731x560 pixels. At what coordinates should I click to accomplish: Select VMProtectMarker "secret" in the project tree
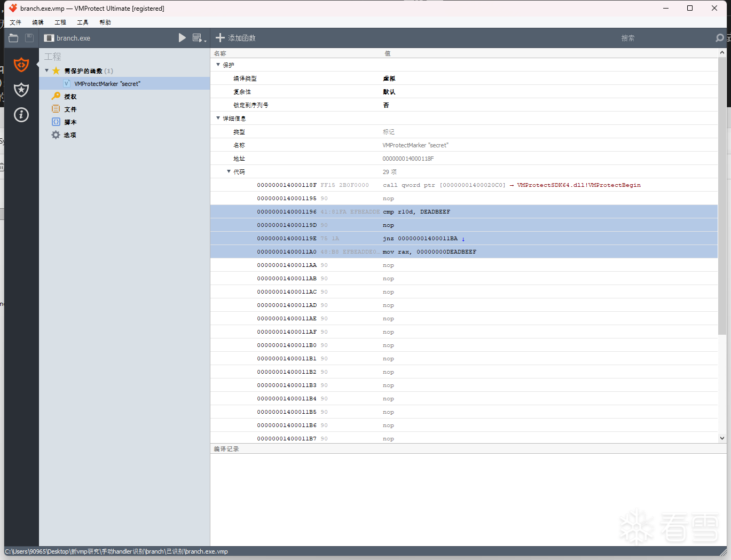124,83
